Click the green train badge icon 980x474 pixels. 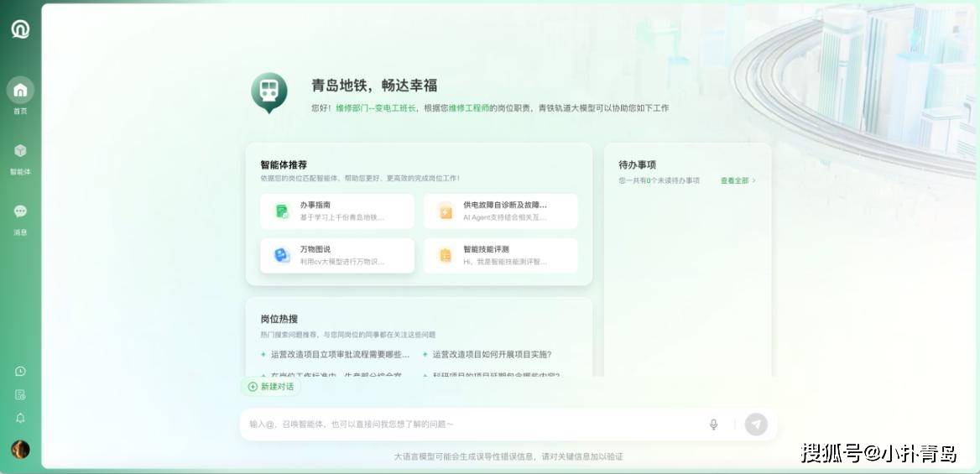tap(268, 91)
